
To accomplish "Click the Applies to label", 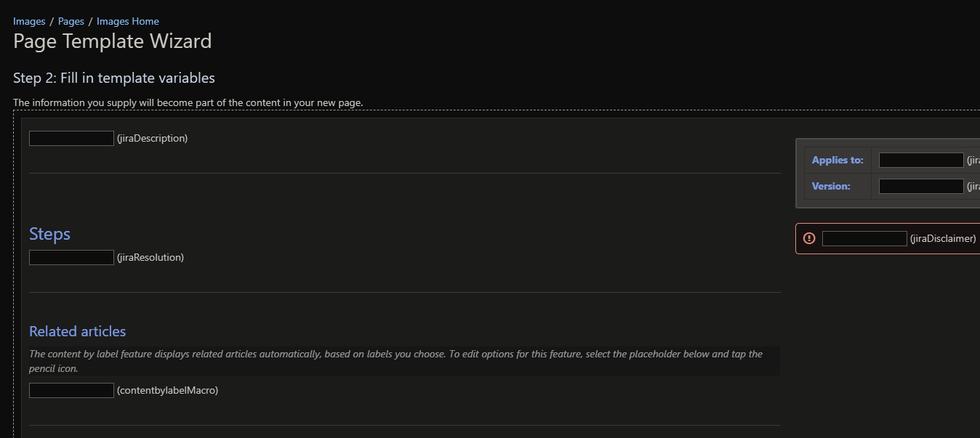I will tap(838, 160).
